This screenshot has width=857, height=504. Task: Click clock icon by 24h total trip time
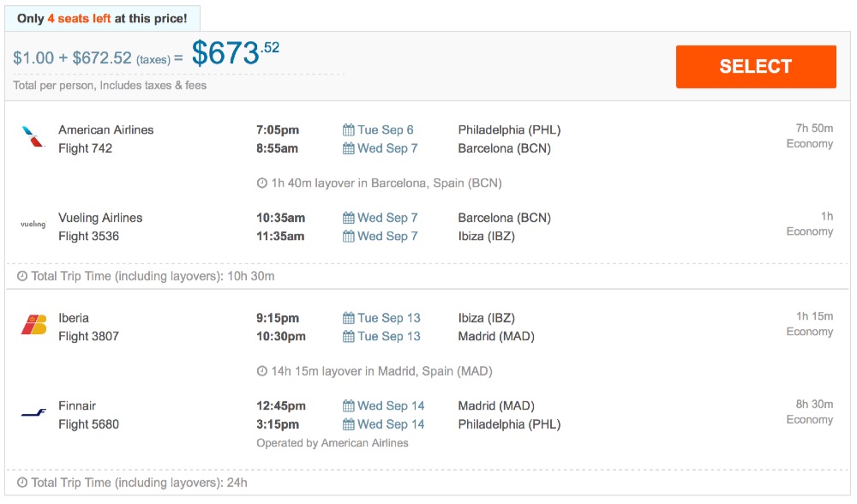point(22,483)
